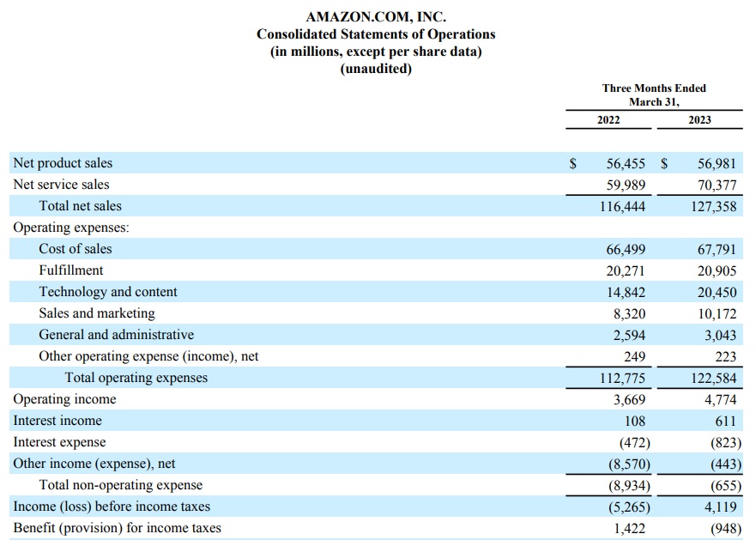Click Income (loss) before income taxes label

[x=112, y=507]
